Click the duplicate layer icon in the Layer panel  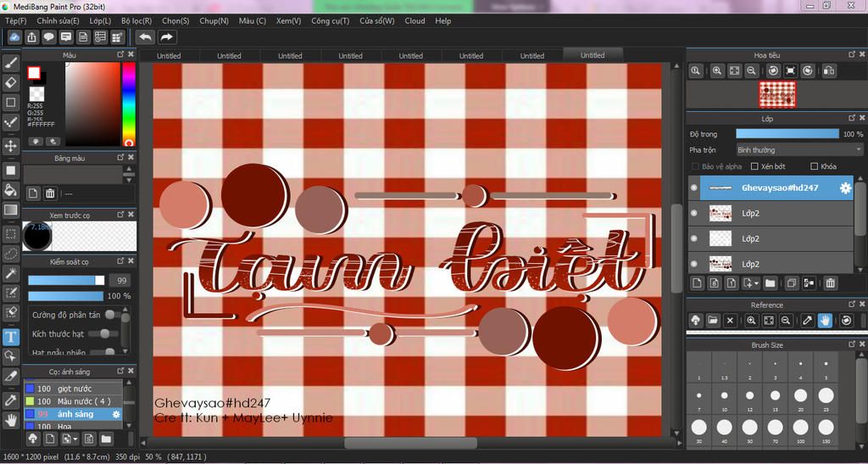click(x=792, y=283)
